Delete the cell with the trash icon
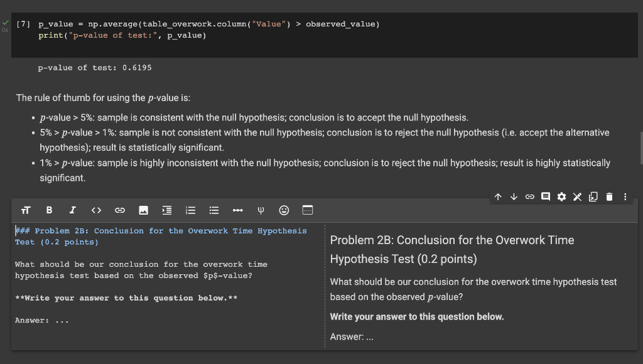The width and height of the screenshot is (643, 364). (x=609, y=197)
